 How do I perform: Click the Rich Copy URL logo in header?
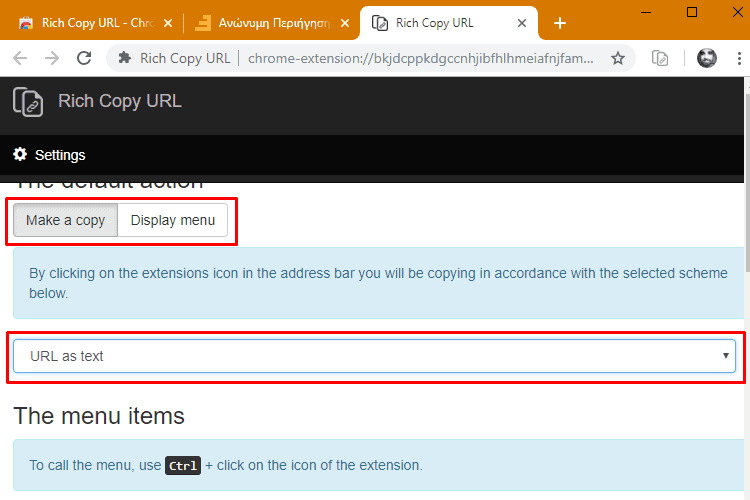[x=28, y=102]
